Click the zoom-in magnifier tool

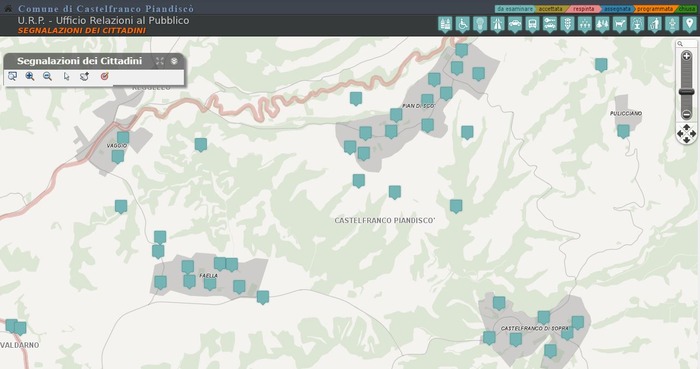coord(30,76)
